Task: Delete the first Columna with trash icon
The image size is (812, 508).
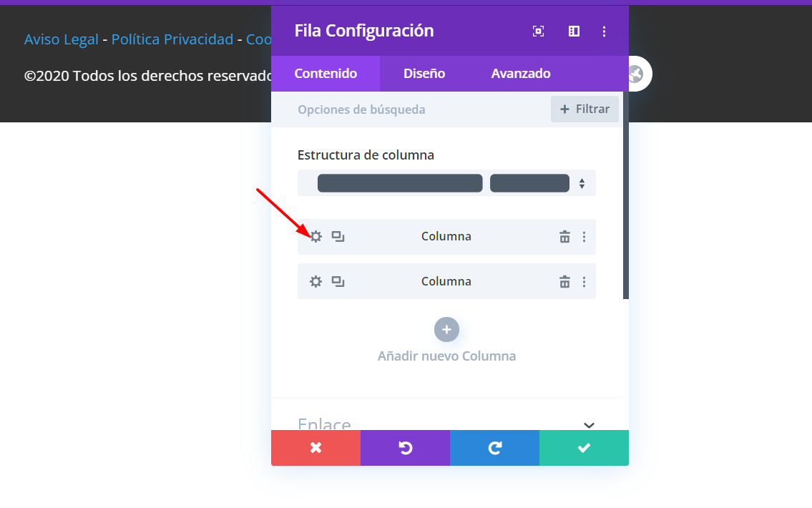Action: [x=564, y=237]
